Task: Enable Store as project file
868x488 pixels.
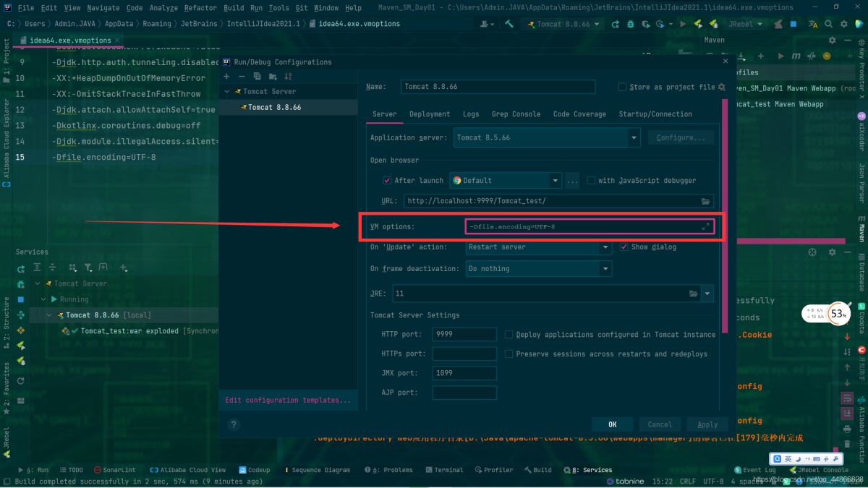Action: [622, 87]
